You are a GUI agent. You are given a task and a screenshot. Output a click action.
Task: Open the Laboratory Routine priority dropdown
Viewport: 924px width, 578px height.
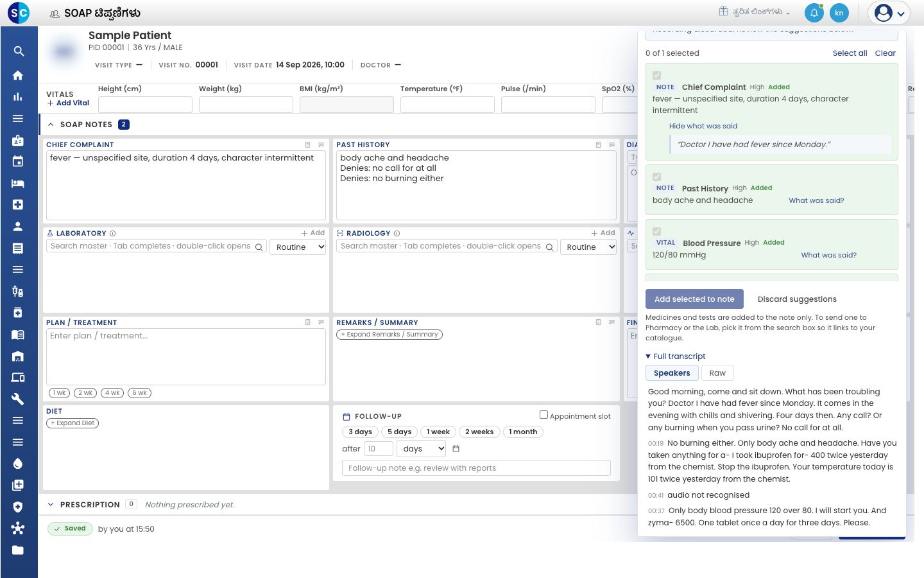click(298, 247)
